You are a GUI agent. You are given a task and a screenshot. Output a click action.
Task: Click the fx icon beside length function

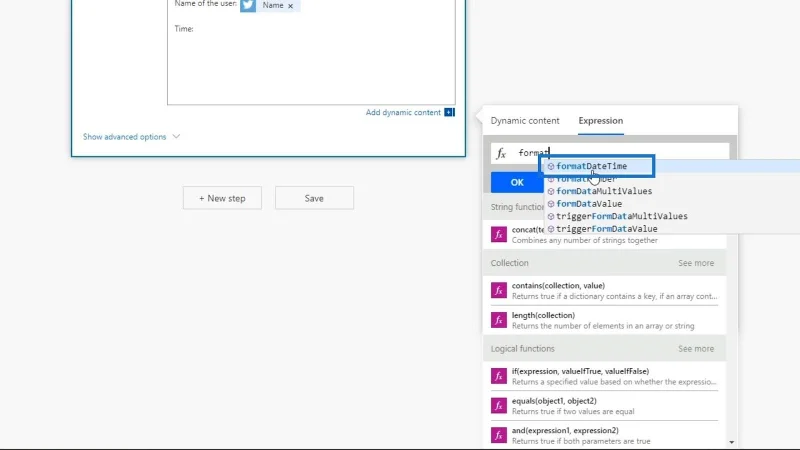pos(498,320)
